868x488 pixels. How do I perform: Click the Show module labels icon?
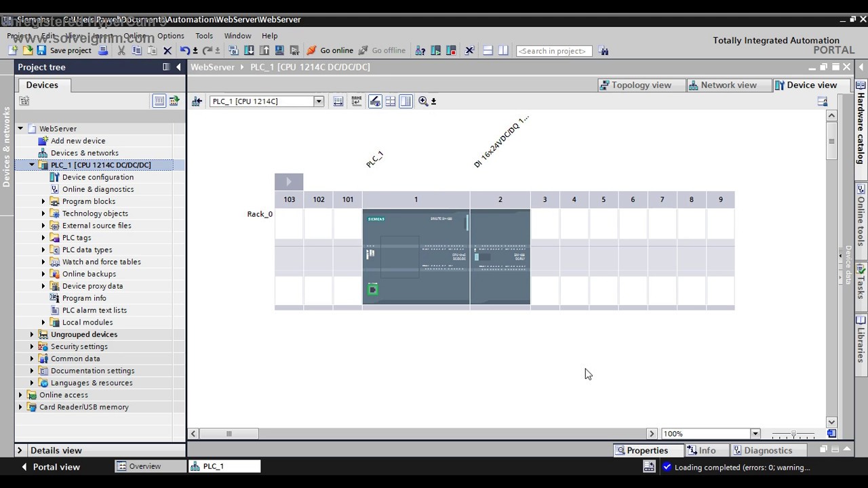coord(357,101)
